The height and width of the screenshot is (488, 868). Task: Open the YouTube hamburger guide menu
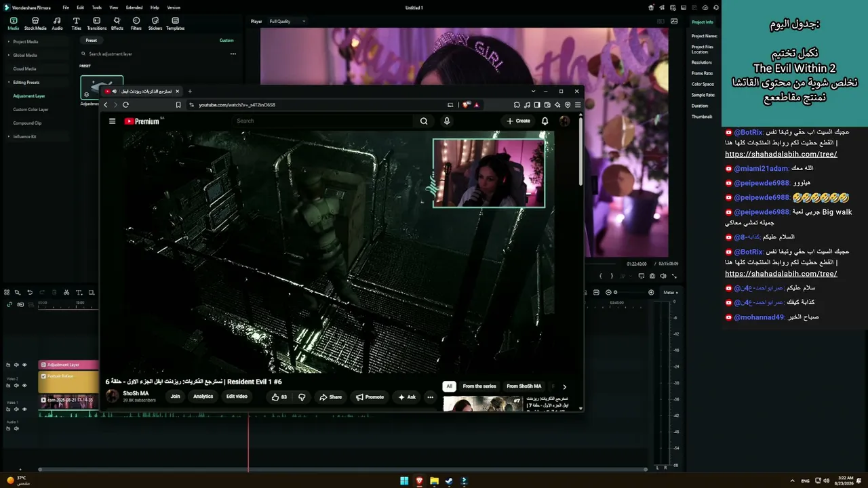pyautogui.click(x=112, y=121)
